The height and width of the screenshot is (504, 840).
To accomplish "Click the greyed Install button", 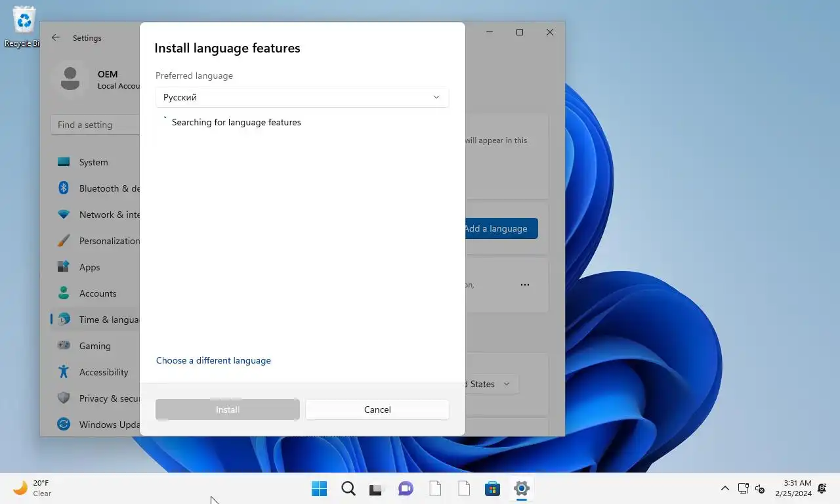I will tap(228, 409).
